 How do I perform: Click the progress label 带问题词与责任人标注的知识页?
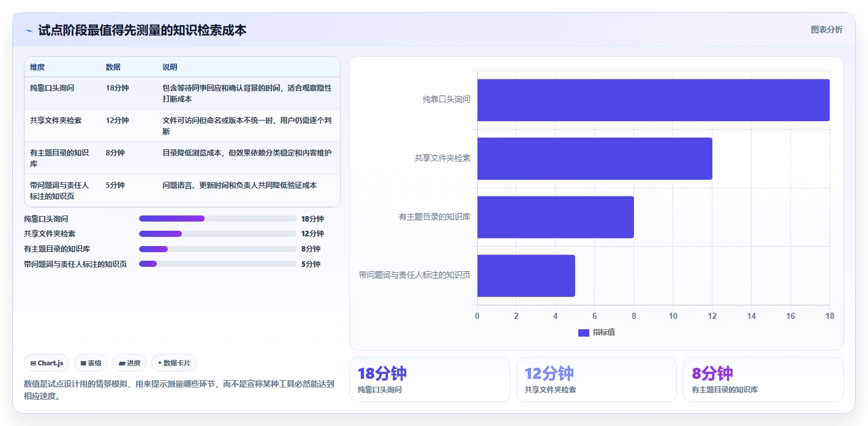click(75, 264)
